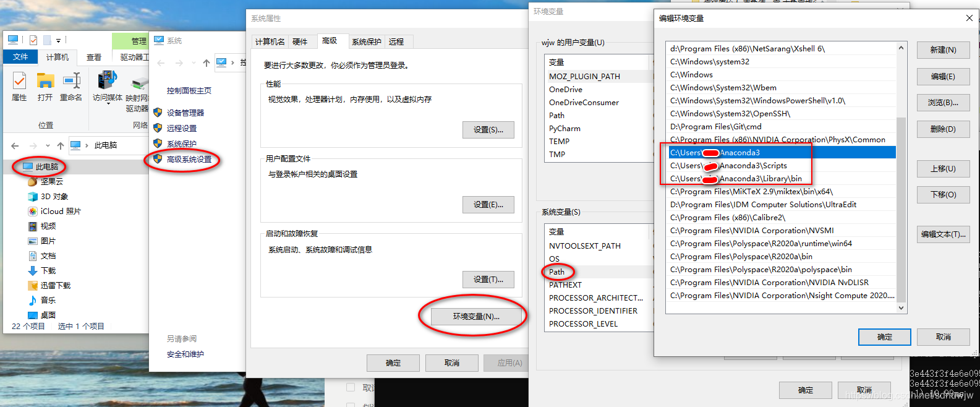980x407 pixels.
Task: Switch to the 系统保护 tab in 系统属性
Action: [x=366, y=41]
